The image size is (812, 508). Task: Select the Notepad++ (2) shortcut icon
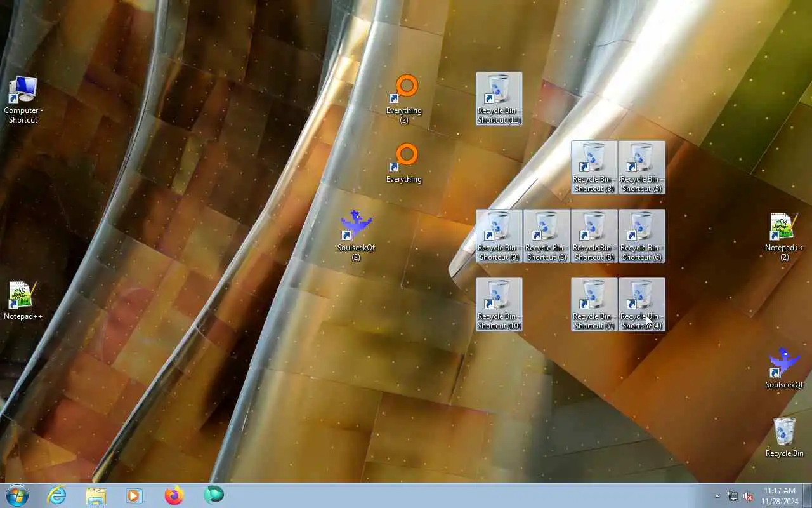pyautogui.click(x=785, y=236)
